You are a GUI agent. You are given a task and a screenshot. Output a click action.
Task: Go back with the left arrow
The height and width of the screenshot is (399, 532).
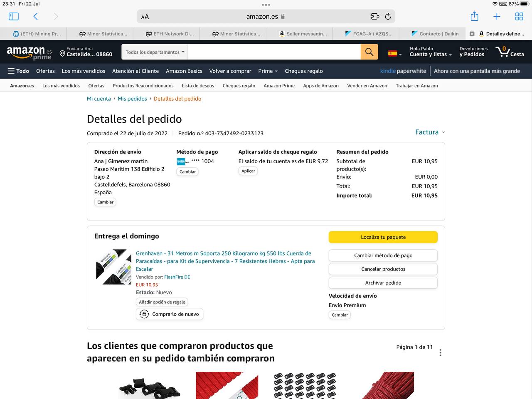point(36,17)
